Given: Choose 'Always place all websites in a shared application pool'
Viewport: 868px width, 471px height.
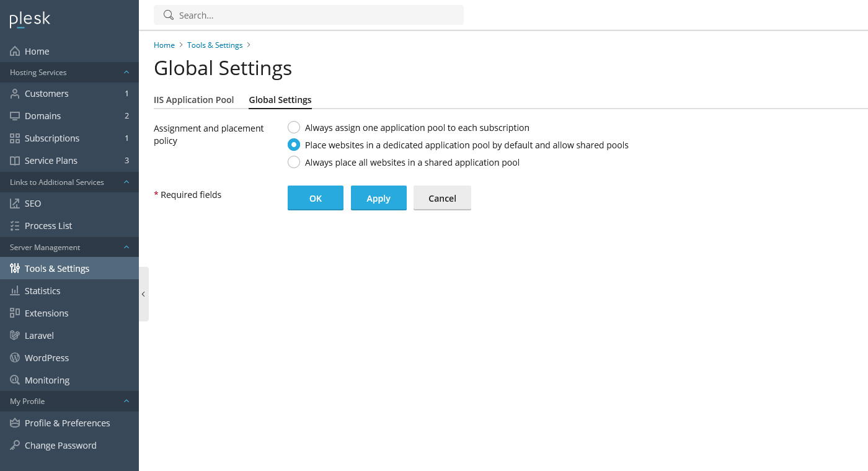Looking at the screenshot, I should pos(293,162).
